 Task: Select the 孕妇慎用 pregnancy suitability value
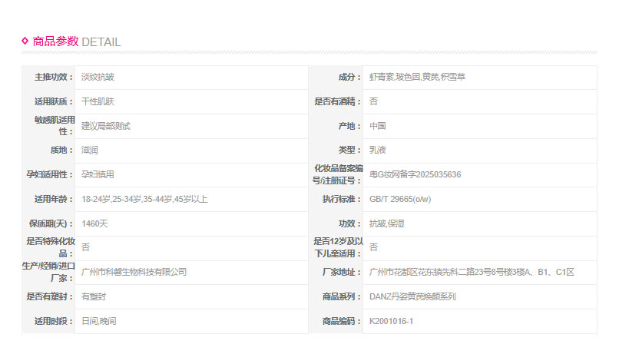[98, 174]
